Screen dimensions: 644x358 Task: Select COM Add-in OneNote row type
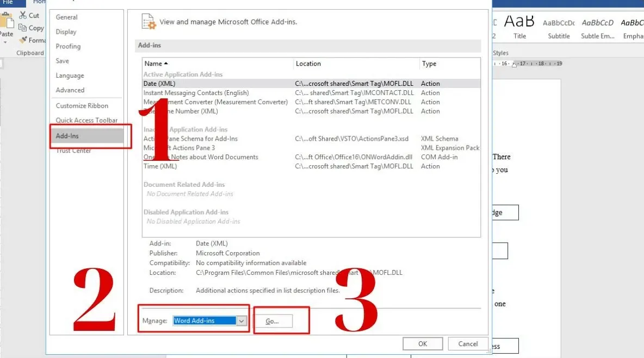439,157
